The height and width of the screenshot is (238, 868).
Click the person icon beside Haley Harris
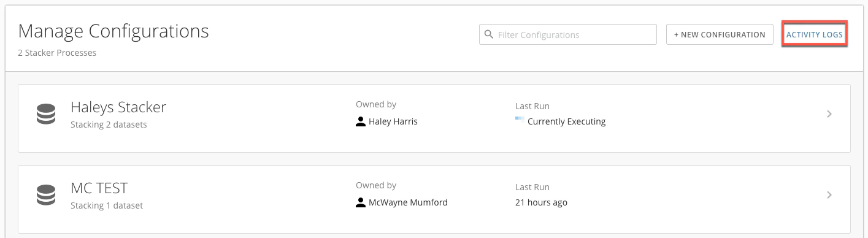361,121
